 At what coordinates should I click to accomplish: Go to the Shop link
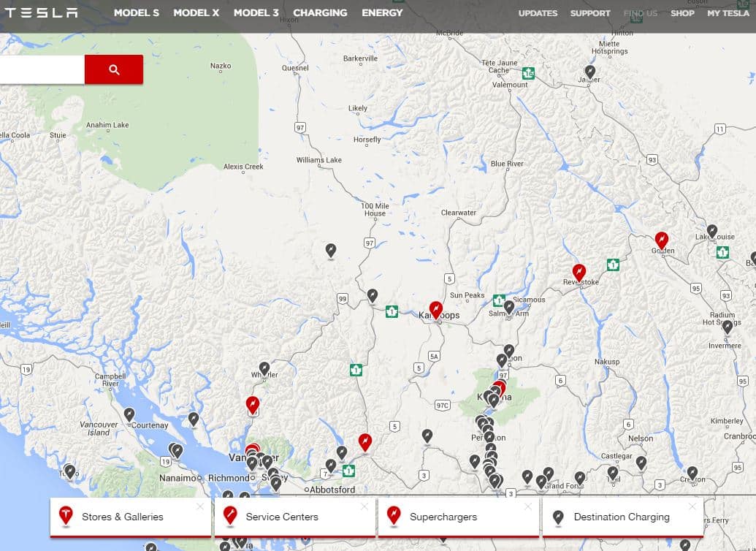[682, 13]
